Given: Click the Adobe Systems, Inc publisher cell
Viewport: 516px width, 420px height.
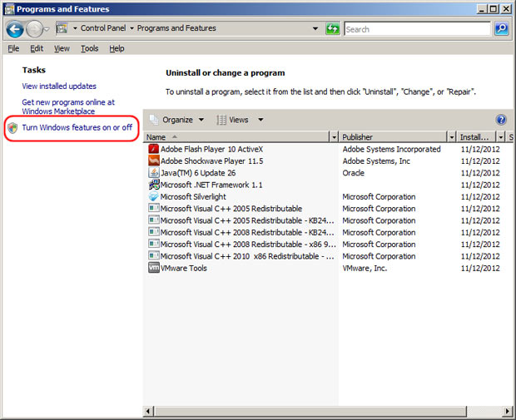Looking at the screenshot, I should [x=376, y=161].
